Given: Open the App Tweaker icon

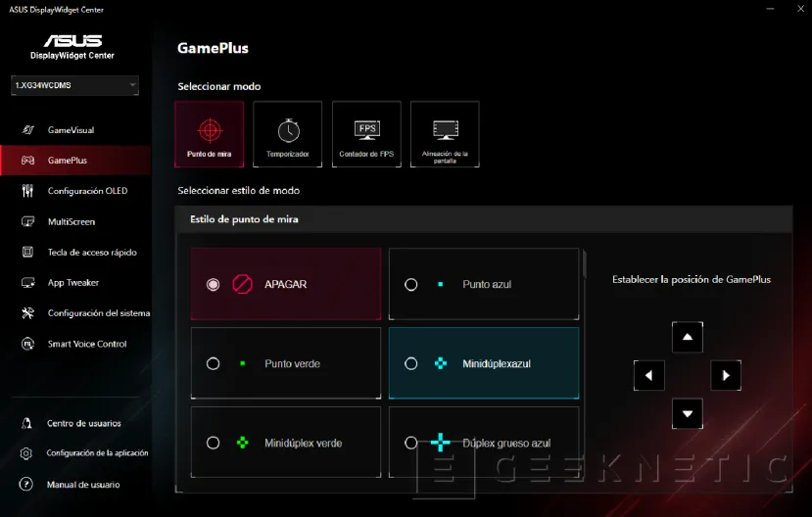Looking at the screenshot, I should pos(28,283).
